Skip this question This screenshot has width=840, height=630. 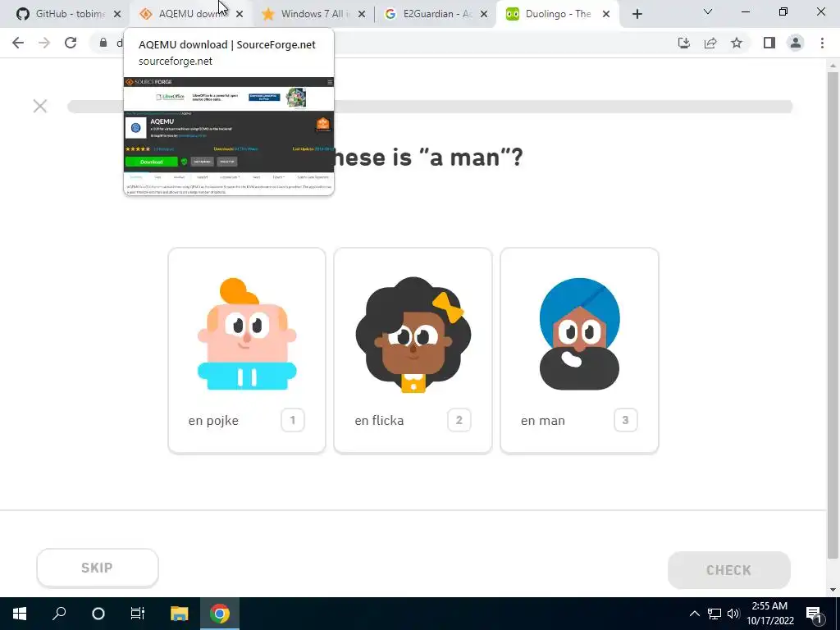point(98,568)
